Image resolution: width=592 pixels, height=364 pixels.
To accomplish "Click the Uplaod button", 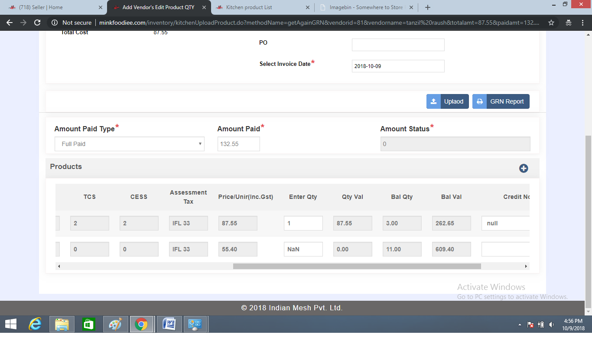I will tap(448, 101).
